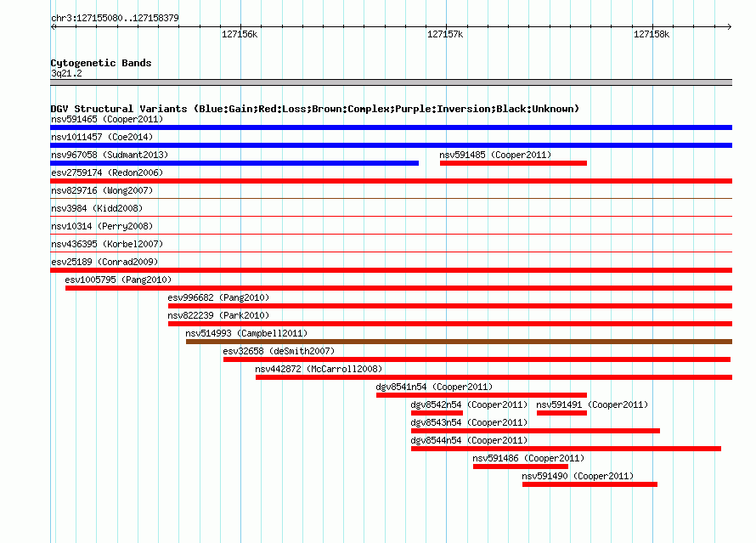756x543 pixels.
Task: Select esv996682 (Pang2010) label
Action: coord(218,297)
